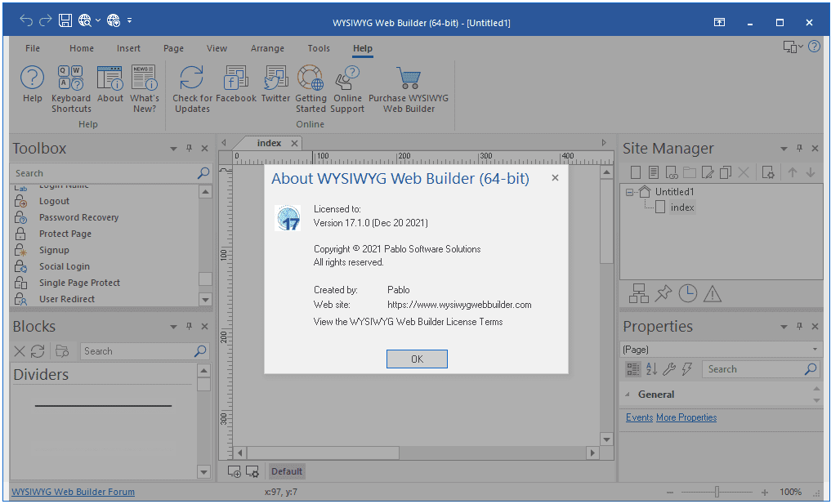Viewport: 831px width, 504px height.
Task: Open the (Page) object dropdown in Properties
Action: coord(815,350)
